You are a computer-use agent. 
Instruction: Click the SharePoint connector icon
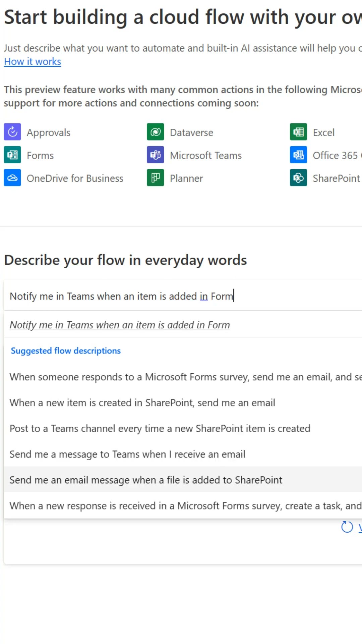click(298, 178)
